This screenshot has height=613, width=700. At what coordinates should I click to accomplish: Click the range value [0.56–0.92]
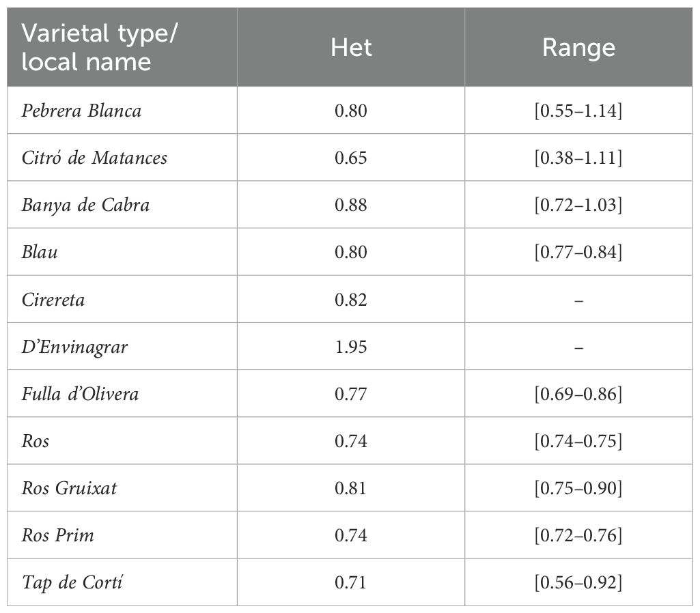[578, 582]
